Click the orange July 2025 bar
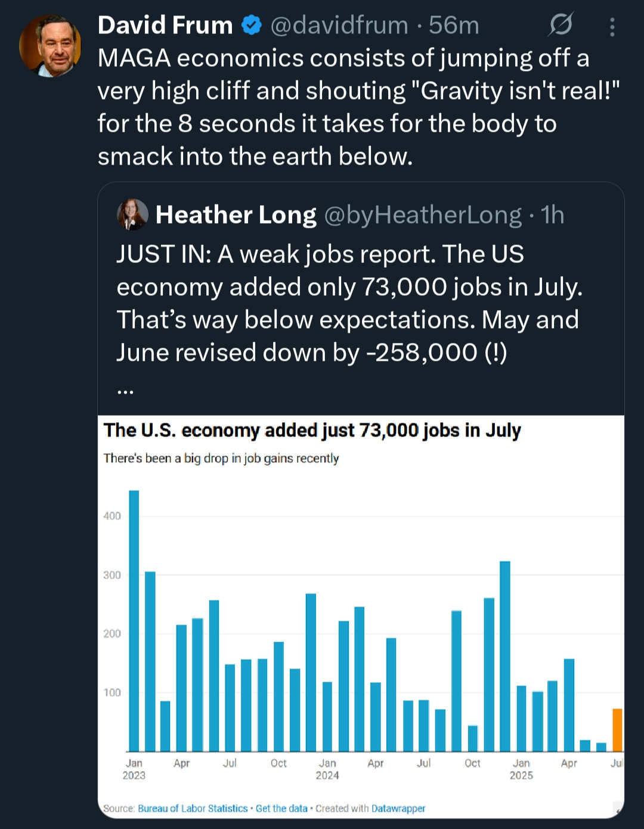 tap(617, 730)
